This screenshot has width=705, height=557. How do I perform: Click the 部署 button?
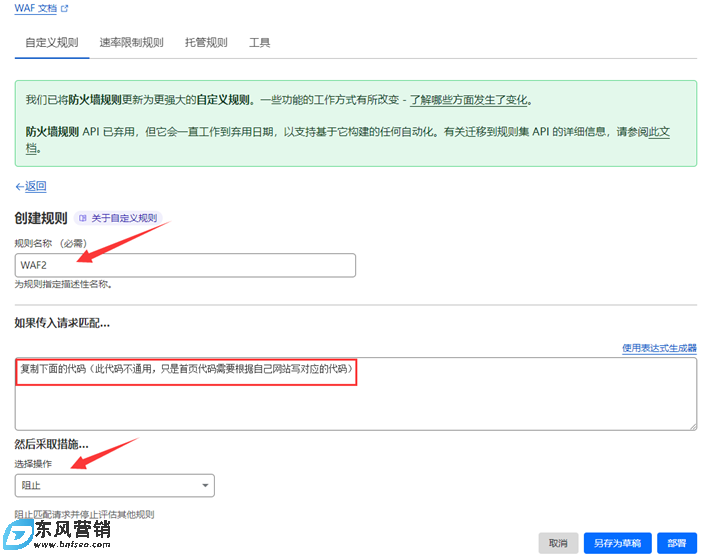[x=677, y=543]
